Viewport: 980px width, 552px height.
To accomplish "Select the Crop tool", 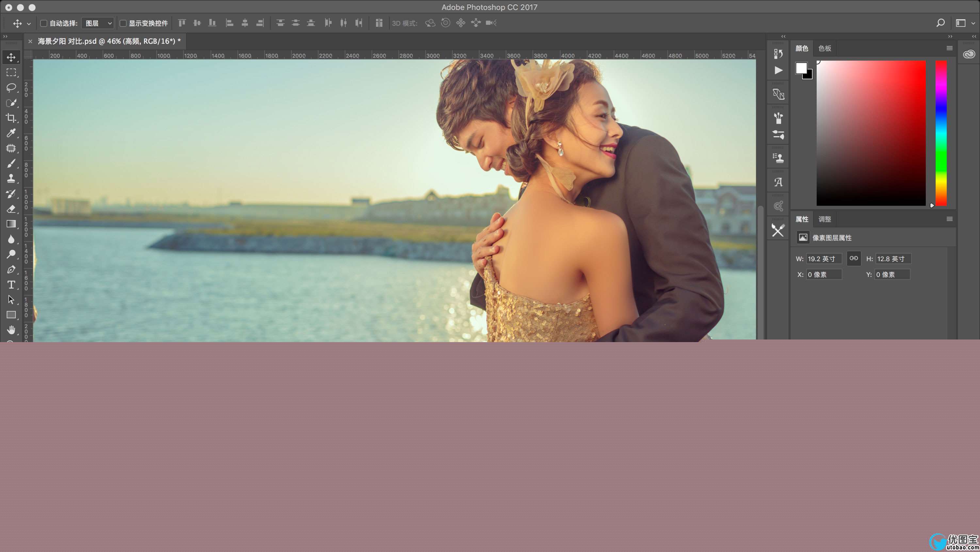I will (11, 118).
